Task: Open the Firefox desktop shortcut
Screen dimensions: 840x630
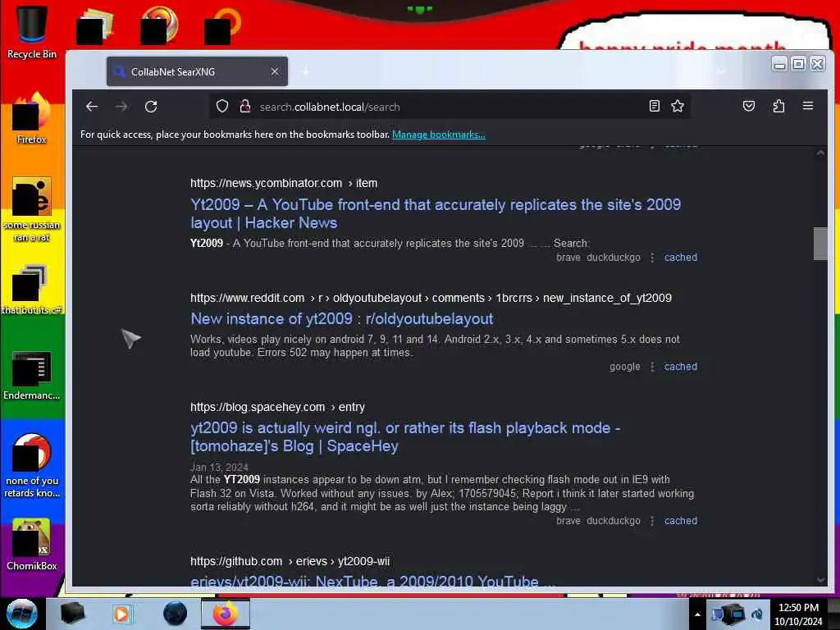Action: coord(32,118)
